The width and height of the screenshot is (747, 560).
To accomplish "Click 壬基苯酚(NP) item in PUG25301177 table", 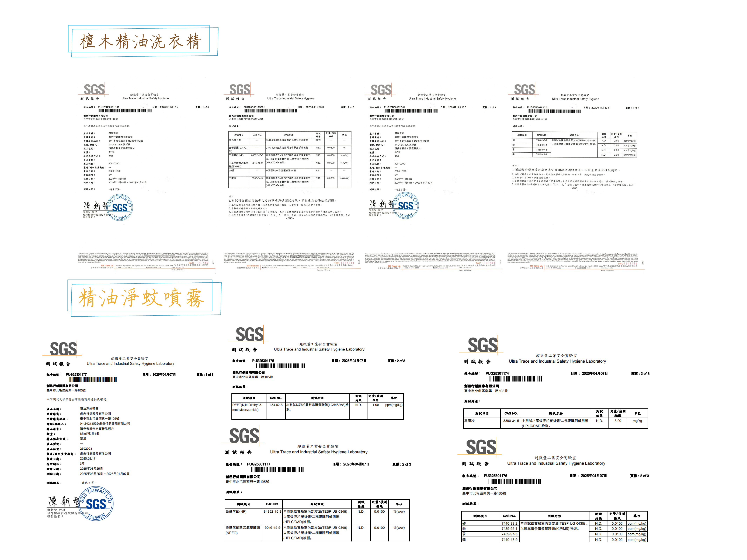I will [236, 512].
